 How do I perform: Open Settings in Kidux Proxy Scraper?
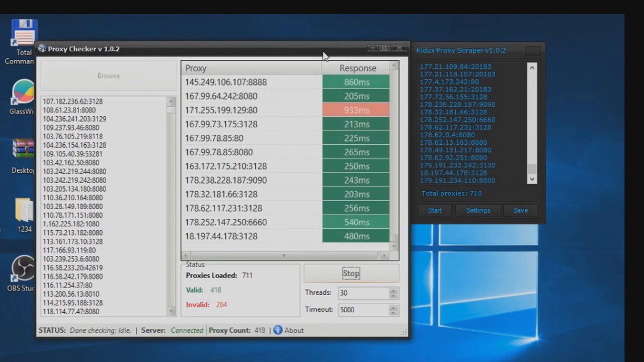point(478,210)
